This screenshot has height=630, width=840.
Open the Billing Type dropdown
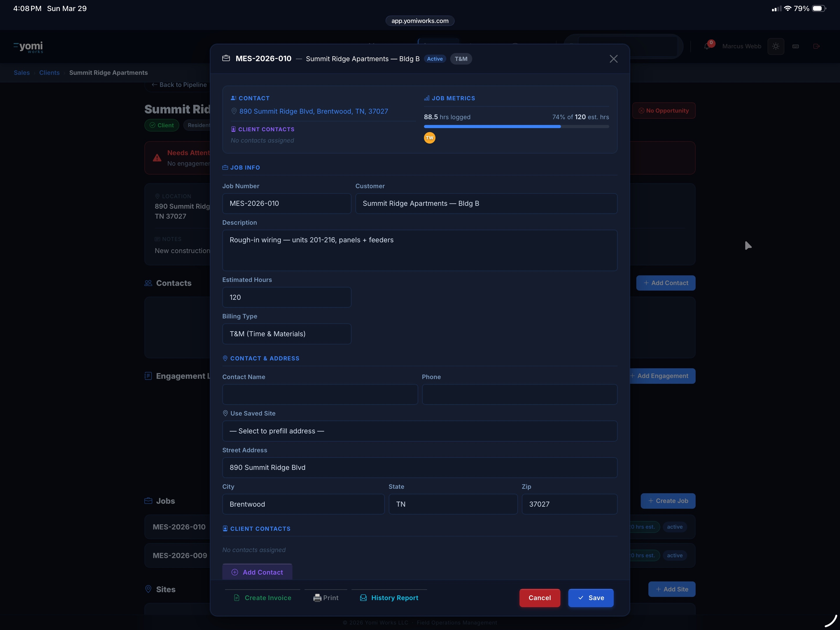coord(286,334)
